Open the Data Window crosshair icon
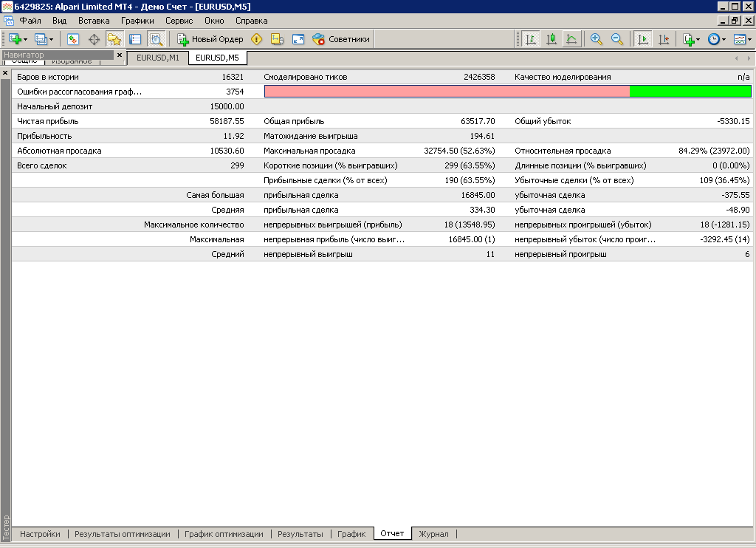756x548 pixels. (94, 39)
